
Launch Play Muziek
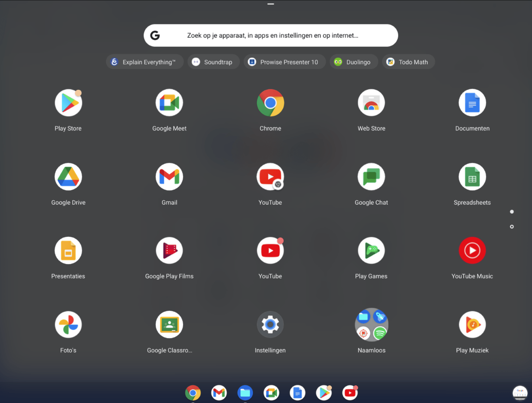pos(472,325)
